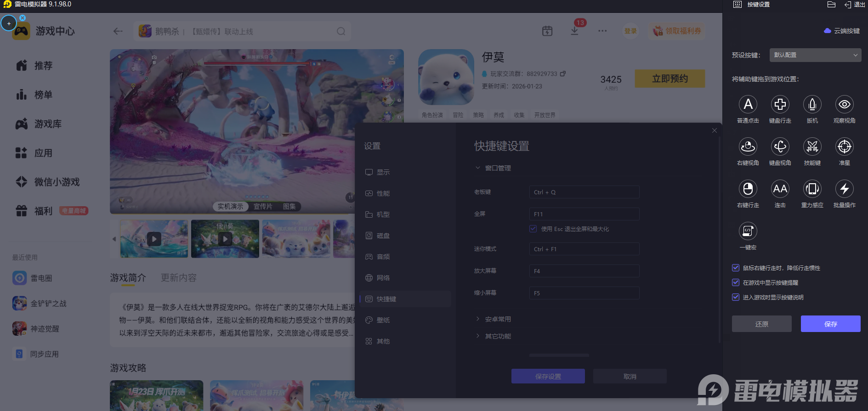
Task: Open 性能 settings category
Action: [x=405, y=193]
